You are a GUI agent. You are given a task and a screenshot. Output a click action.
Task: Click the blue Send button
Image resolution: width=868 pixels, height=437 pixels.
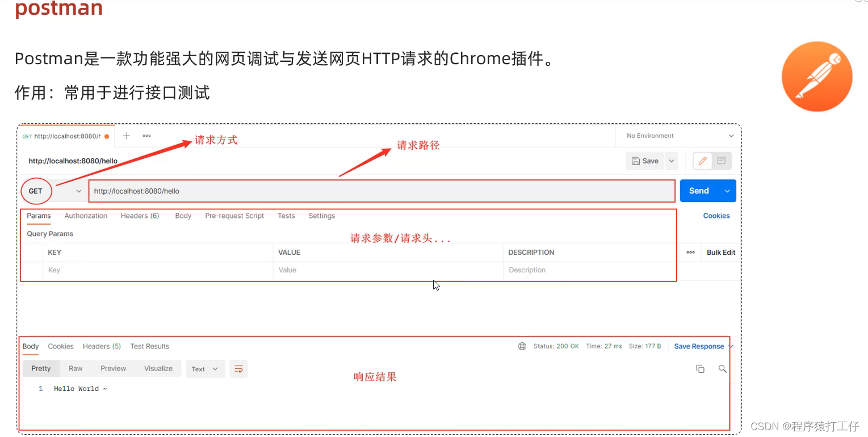tap(699, 191)
